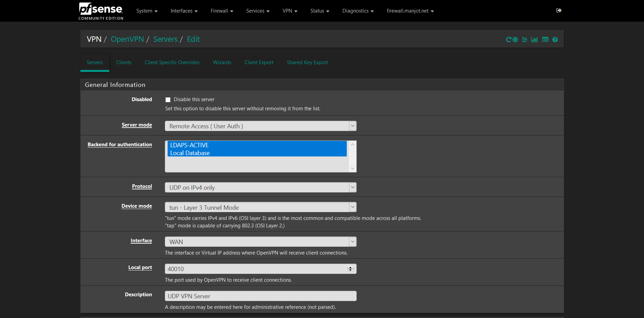Click the VPN breadcrumb text
644x318 pixels.
[94, 39]
